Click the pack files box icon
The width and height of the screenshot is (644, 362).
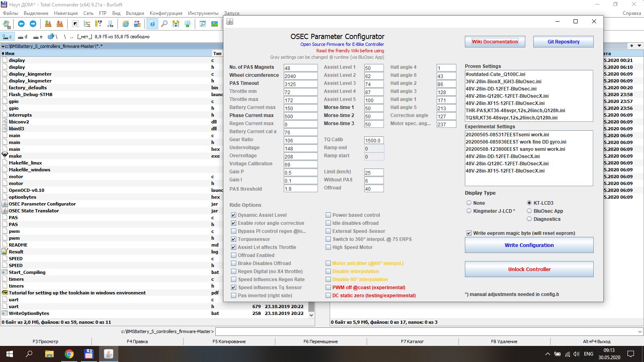(x=48, y=24)
